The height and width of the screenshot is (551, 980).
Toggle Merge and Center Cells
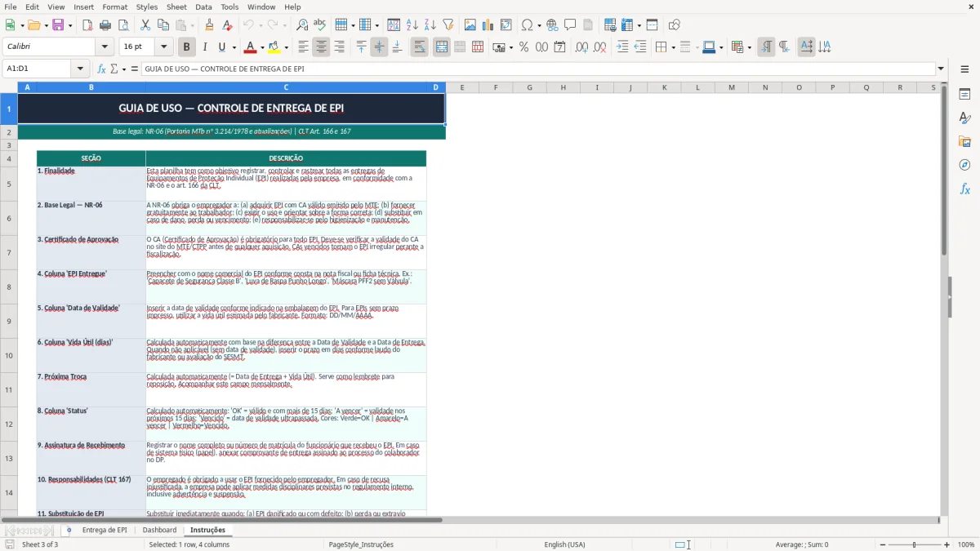click(x=442, y=47)
